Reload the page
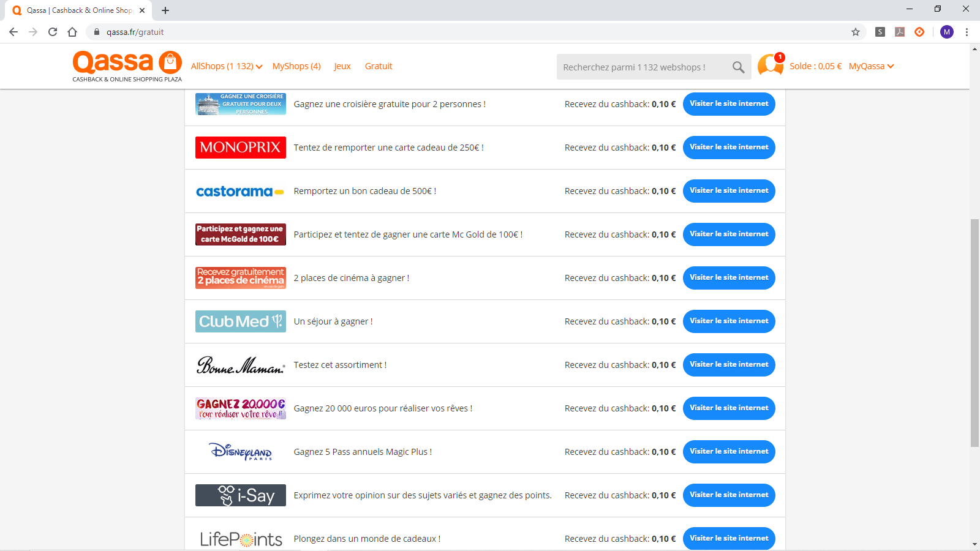 (x=53, y=32)
